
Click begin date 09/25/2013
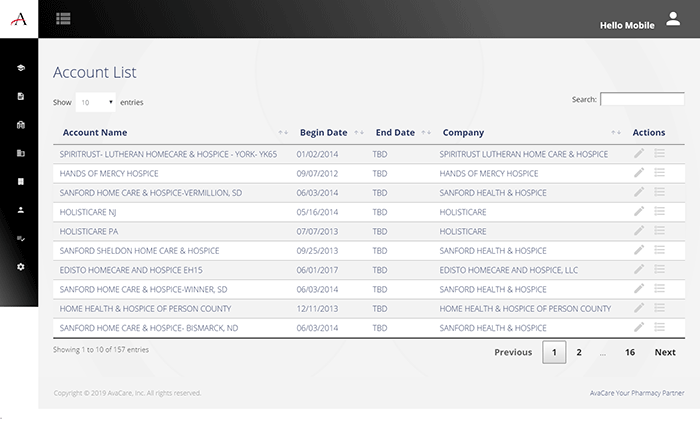tap(317, 251)
